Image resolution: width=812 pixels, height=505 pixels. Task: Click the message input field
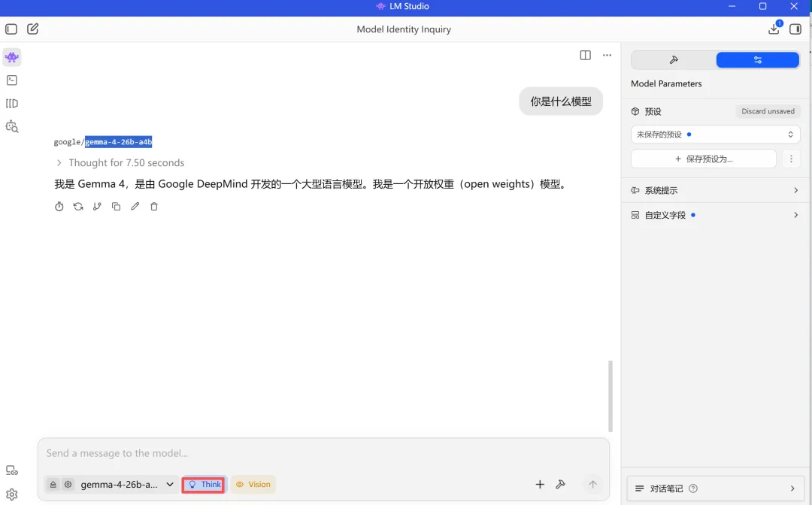tap(323, 453)
